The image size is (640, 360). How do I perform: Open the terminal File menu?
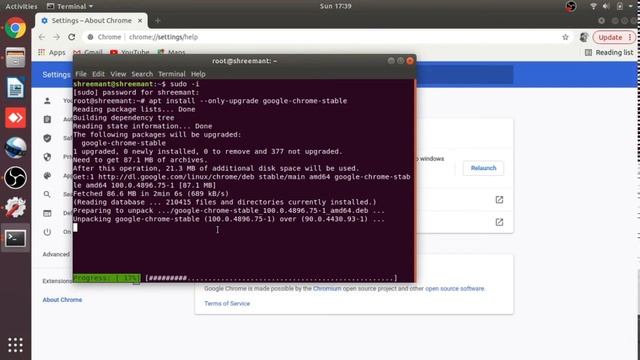tap(81, 74)
